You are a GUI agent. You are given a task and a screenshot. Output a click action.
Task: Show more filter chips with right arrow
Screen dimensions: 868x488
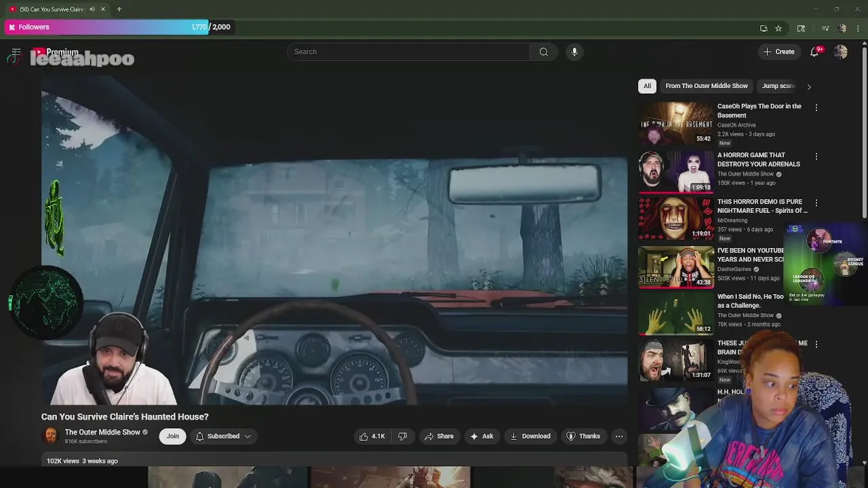click(809, 87)
